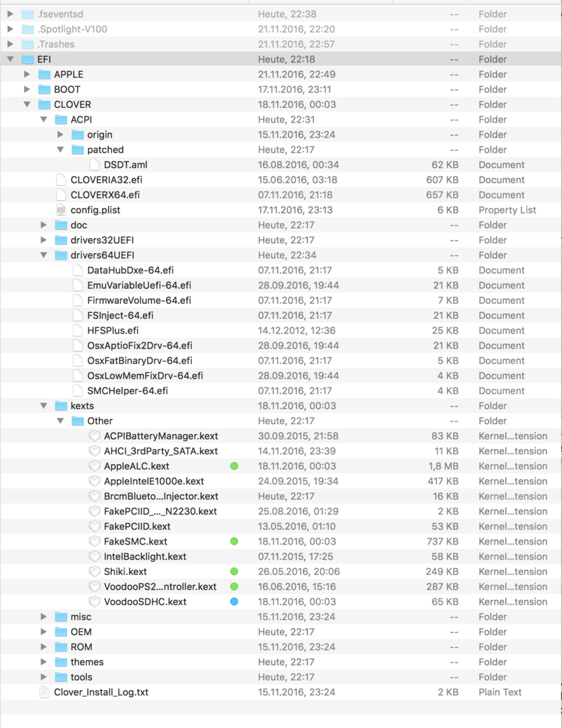Expand the origin folder
Viewport: 562px width, 728px height.
coord(61,135)
